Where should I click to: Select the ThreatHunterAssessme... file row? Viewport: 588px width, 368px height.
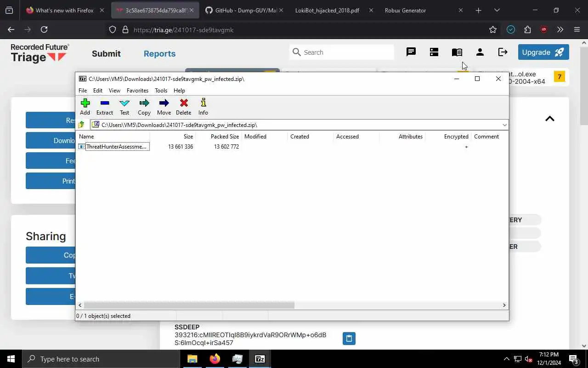[x=113, y=147]
